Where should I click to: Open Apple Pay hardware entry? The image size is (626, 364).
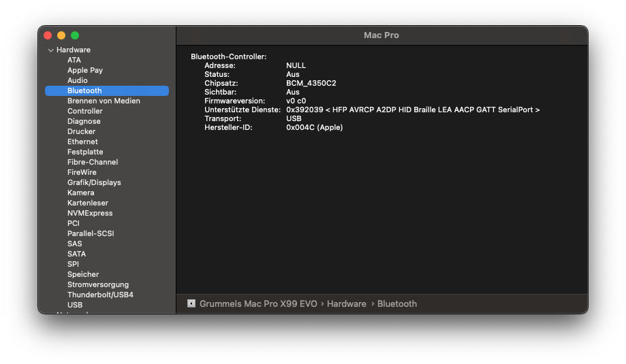[x=84, y=70]
